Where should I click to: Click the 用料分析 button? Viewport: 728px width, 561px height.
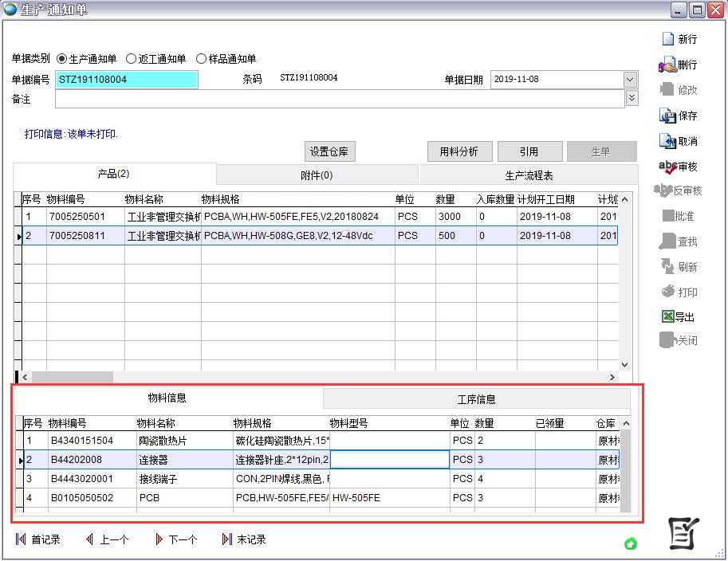(459, 151)
